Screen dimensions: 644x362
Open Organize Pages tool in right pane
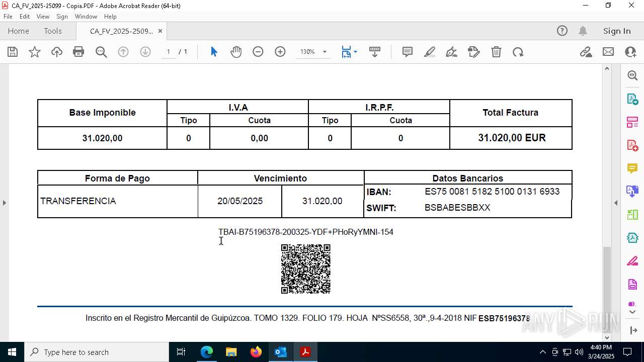(x=632, y=122)
